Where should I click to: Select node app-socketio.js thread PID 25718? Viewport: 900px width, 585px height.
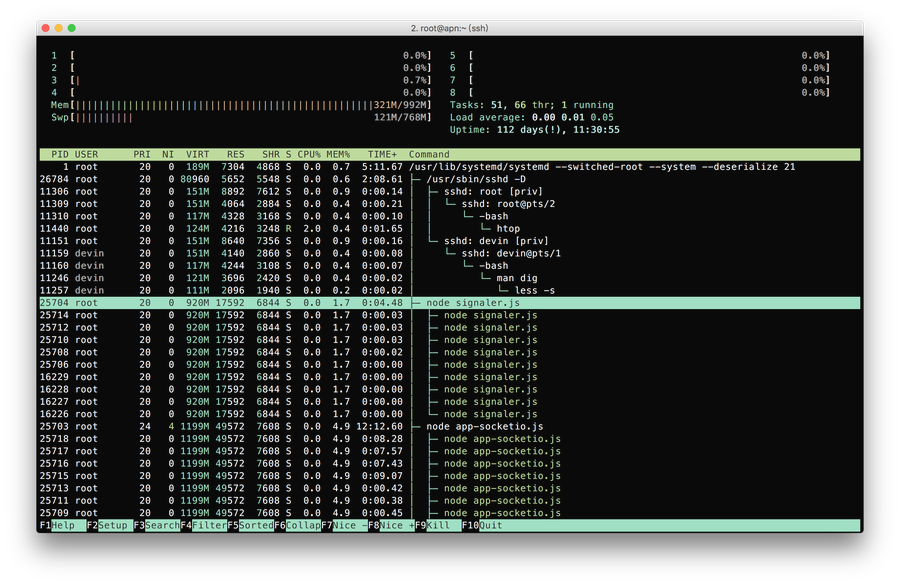tap(450, 439)
